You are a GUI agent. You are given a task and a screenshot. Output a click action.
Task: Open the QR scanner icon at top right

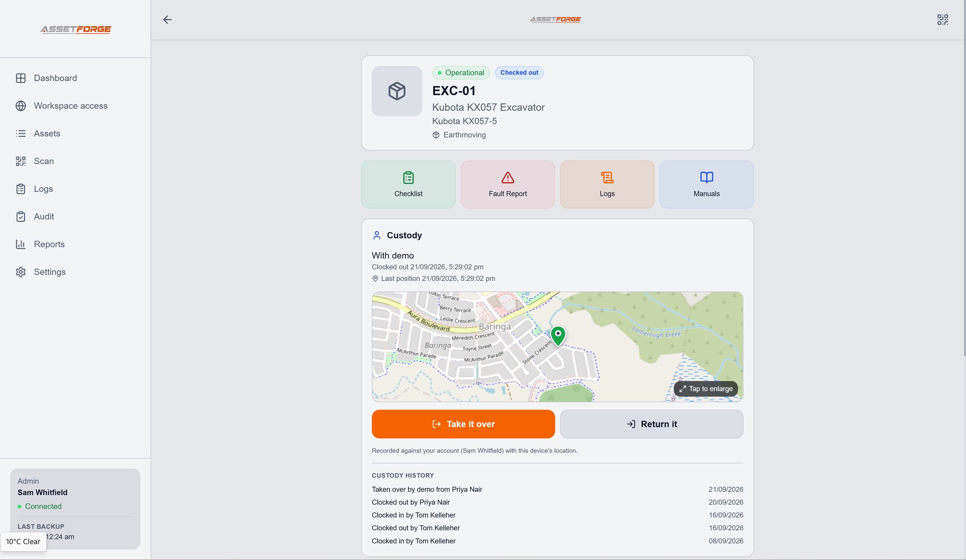(942, 20)
